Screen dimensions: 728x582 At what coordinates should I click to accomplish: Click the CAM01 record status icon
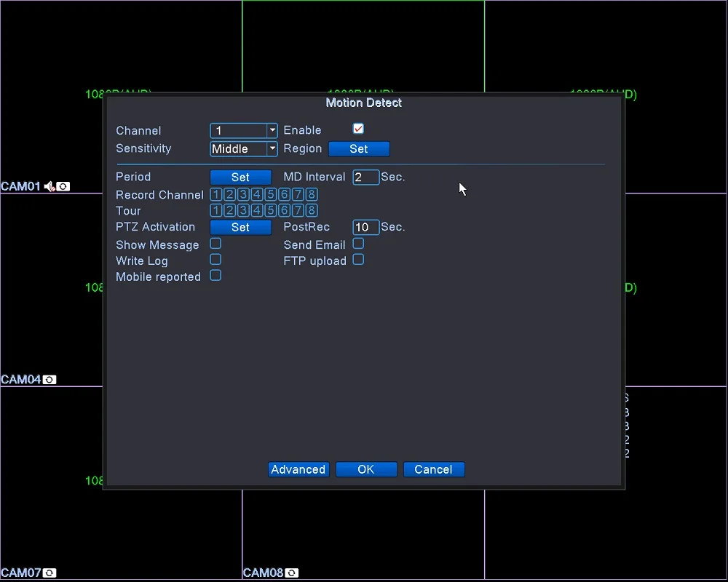[63, 186]
